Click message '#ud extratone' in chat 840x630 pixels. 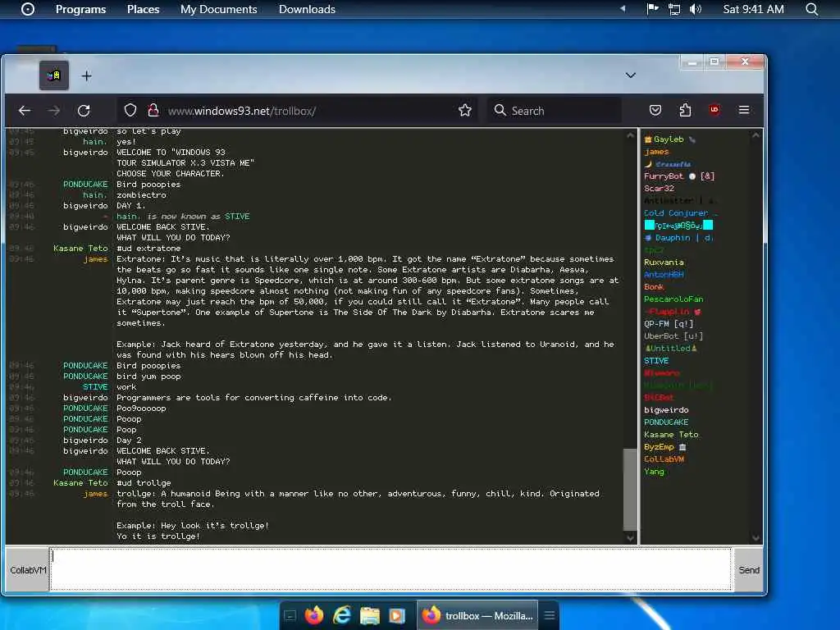point(148,249)
